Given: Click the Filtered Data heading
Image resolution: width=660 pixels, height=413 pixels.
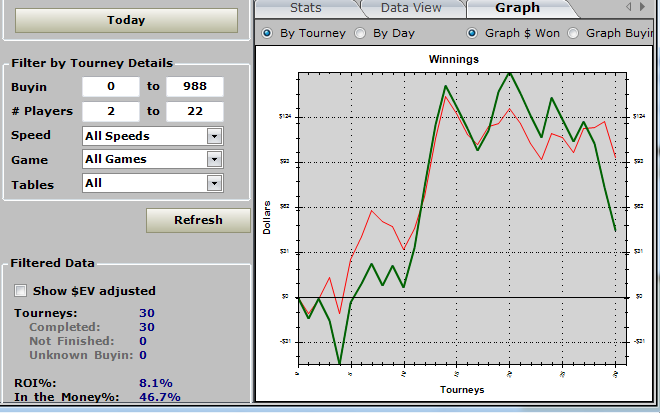Looking at the screenshot, I should coord(52,263).
